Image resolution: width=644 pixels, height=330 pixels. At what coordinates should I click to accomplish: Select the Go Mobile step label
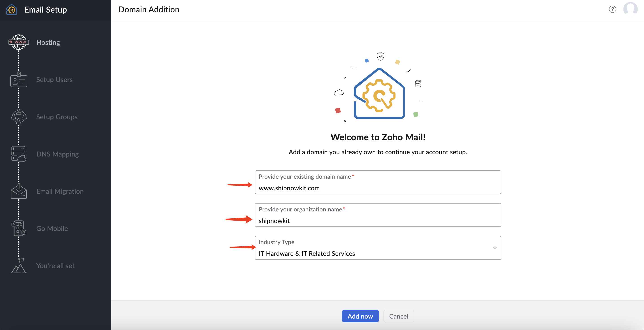click(x=52, y=228)
